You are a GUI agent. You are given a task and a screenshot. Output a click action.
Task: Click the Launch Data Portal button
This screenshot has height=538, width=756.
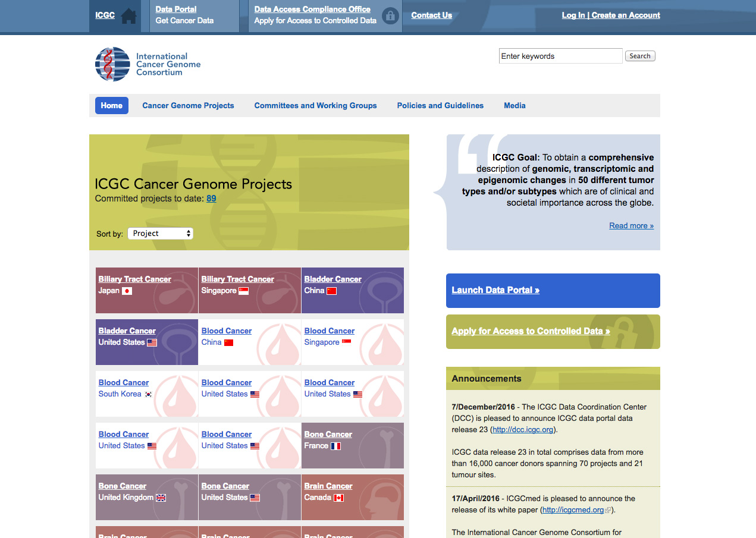click(x=495, y=290)
